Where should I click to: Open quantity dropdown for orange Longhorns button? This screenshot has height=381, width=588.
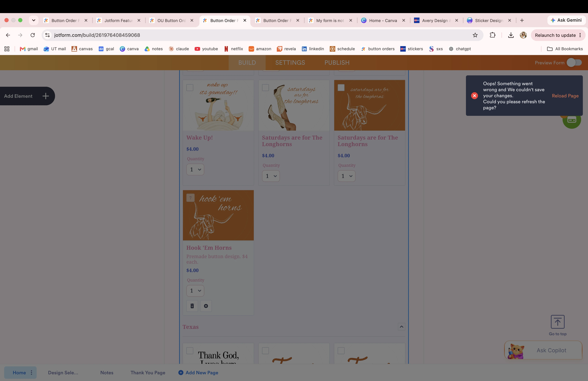click(x=346, y=176)
